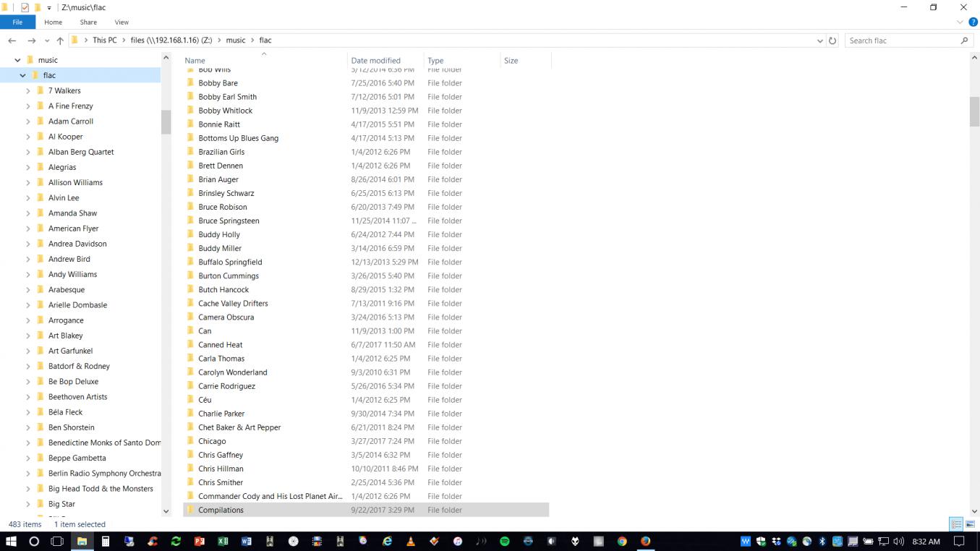Expand the Art Blakey tree node

tap(28, 336)
